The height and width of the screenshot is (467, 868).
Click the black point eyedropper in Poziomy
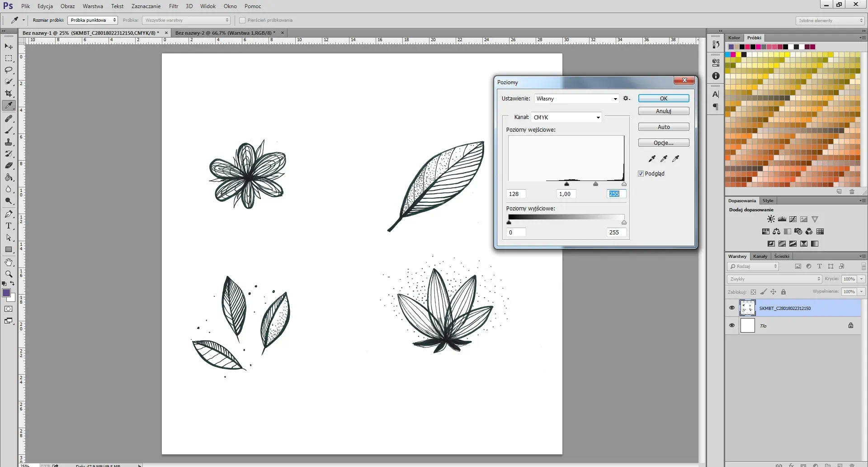pos(652,158)
